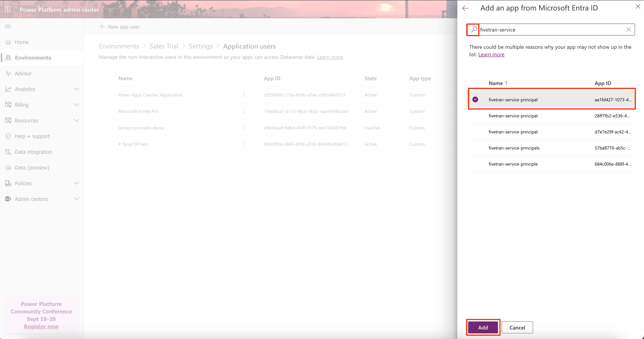Click the Environments breadcrumb
Viewport: 644px width, 339px height.
click(x=119, y=46)
